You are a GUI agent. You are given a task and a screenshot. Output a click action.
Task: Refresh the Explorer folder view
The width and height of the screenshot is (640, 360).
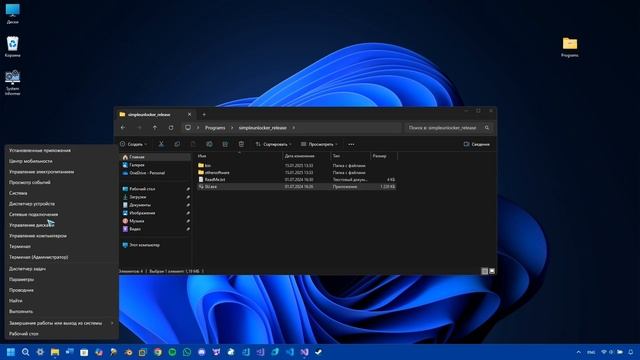tap(171, 128)
